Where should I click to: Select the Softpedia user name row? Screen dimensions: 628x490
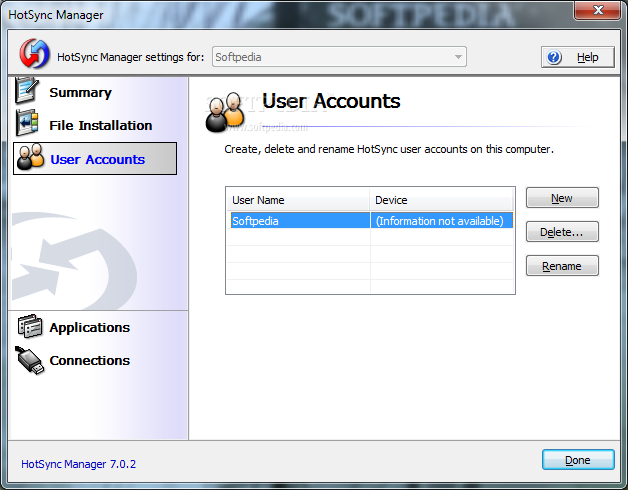point(300,221)
